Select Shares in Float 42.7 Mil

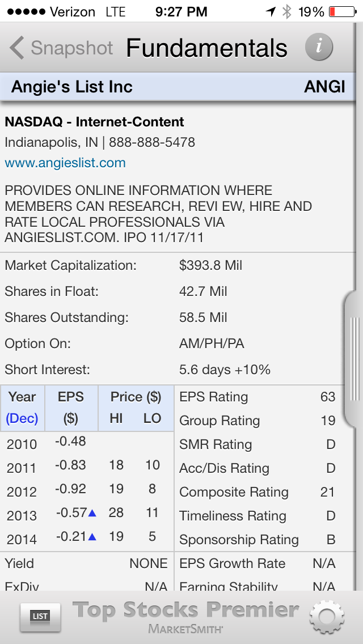[203, 291]
